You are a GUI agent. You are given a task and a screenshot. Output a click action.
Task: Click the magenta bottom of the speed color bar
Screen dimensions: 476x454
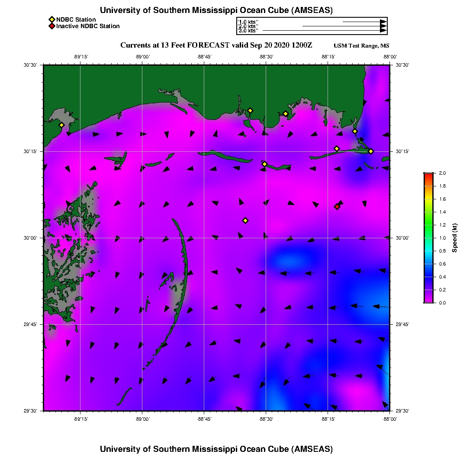(x=428, y=300)
